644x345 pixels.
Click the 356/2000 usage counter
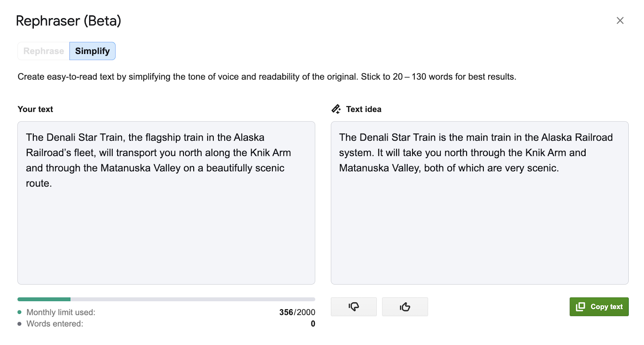pyautogui.click(x=297, y=312)
